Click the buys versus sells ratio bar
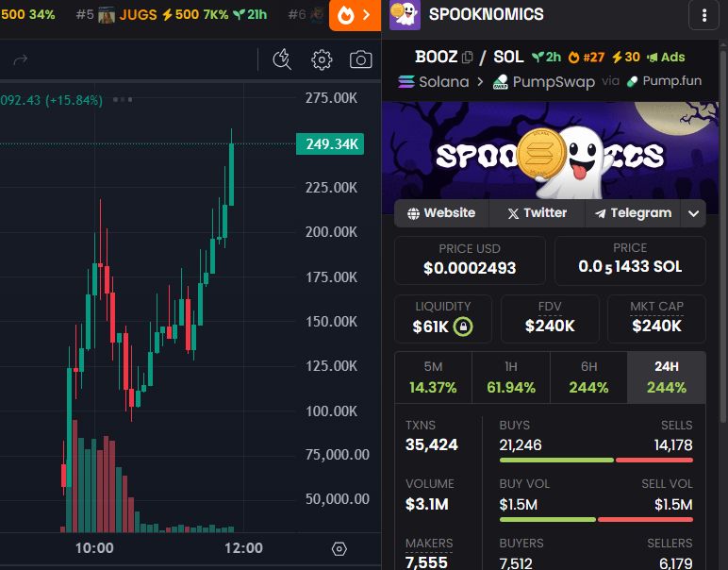This screenshot has height=570, width=728. [596, 460]
